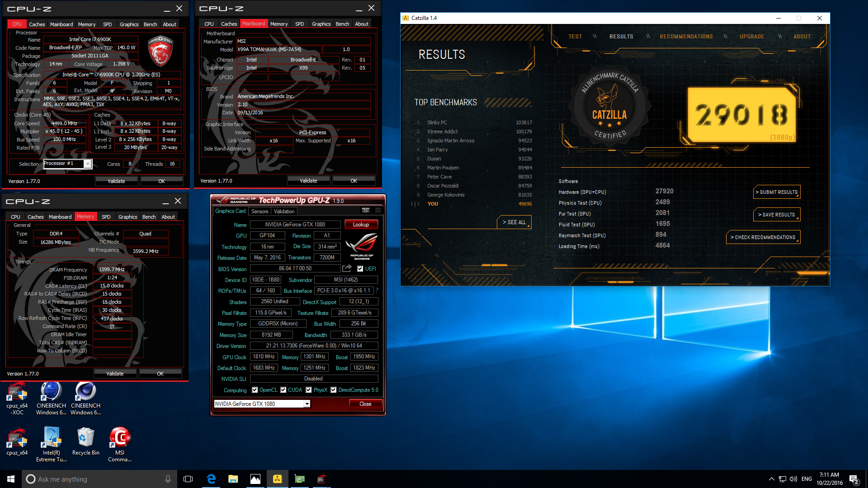The height and width of the screenshot is (488, 868).
Task: Open Recycle Bin desktop icon
Action: coord(86,441)
